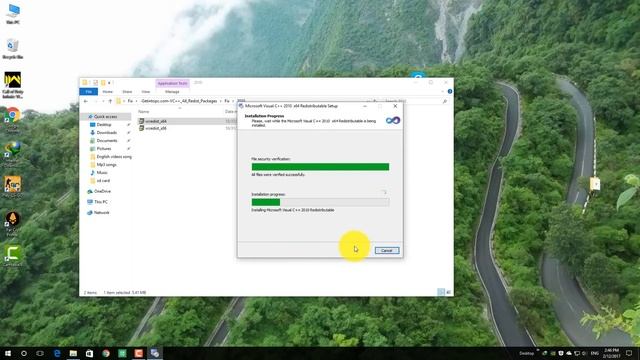Click the search box in File Explorer
Viewport: 640px width, 360px height.
(x=416, y=101)
